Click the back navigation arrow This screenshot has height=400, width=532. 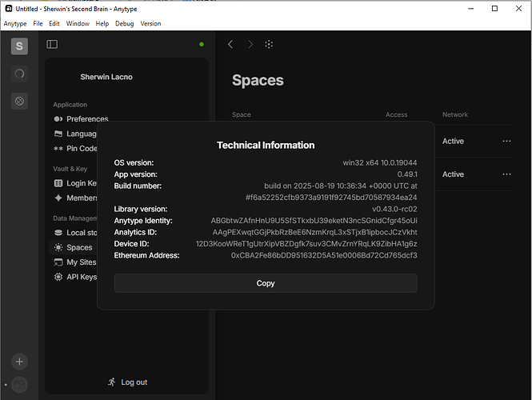[230, 44]
